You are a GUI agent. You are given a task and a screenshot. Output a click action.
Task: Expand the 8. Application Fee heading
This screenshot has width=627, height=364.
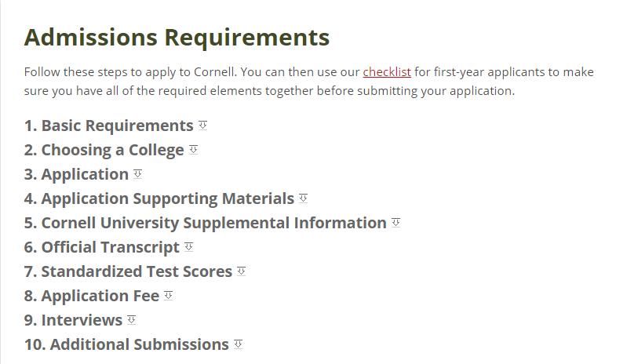(92, 296)
